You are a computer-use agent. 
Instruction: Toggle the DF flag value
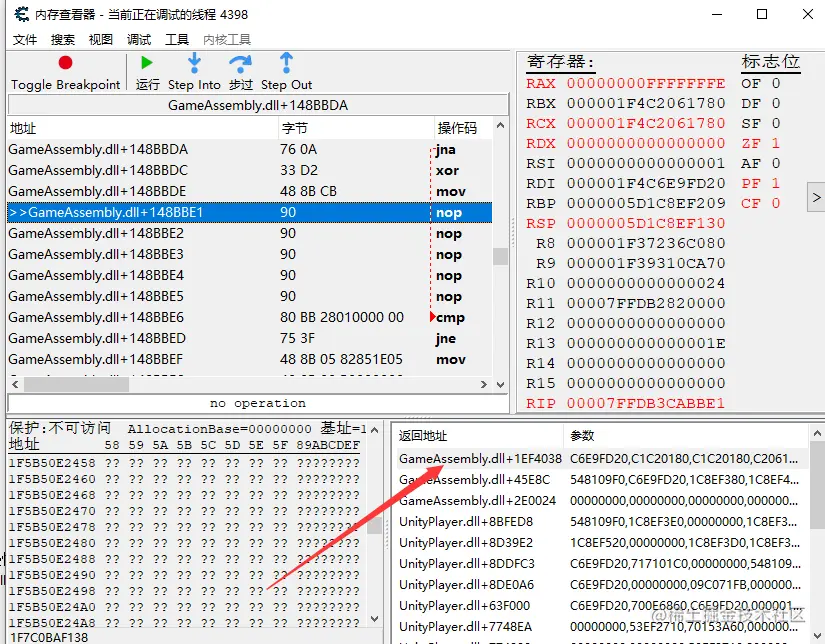tap(776, 103)
